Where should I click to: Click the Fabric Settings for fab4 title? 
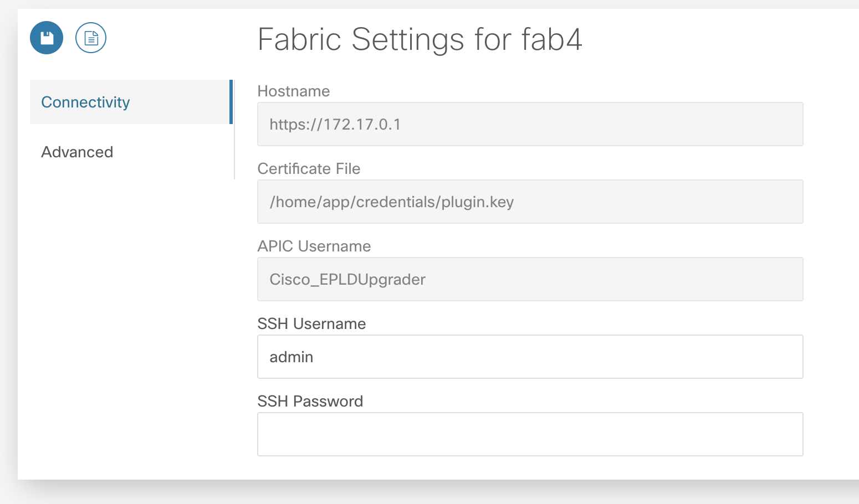coord(420,40)
